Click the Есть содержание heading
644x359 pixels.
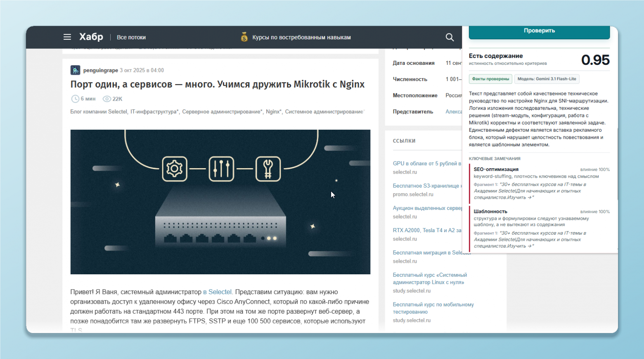(x=496, y=56)
